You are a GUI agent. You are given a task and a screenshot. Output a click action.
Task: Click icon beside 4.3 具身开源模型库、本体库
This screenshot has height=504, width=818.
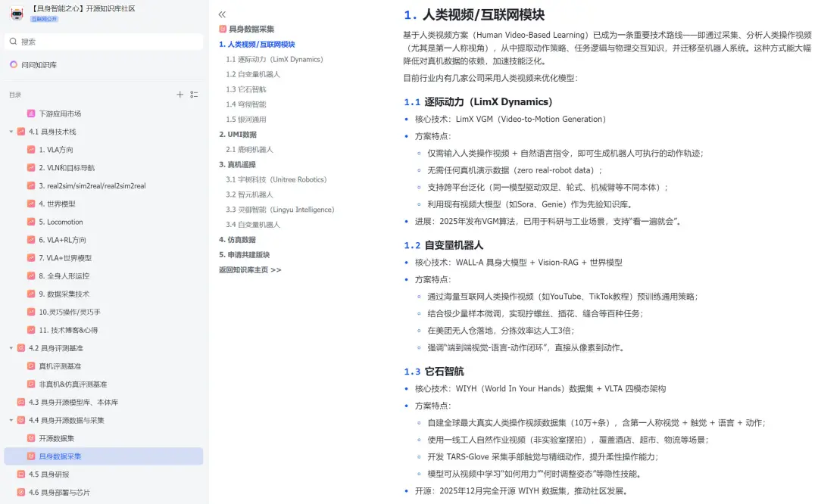click(x=21, y=402)
